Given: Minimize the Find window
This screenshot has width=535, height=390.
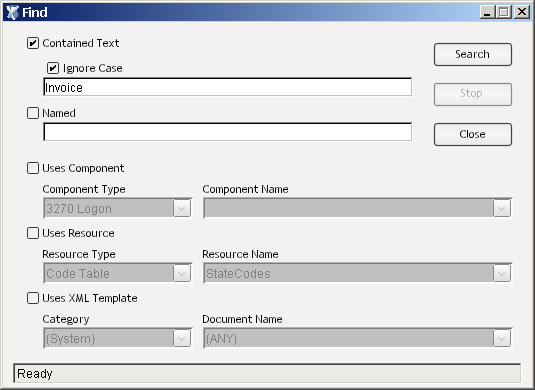Looking at the screenshot, I should [488, 12].
